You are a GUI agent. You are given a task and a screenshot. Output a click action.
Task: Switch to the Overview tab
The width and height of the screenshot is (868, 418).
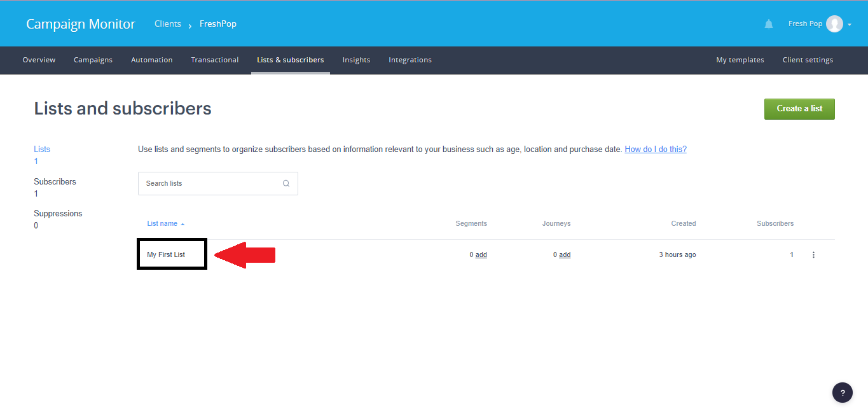pyautogui.click(x=39, y=60)
